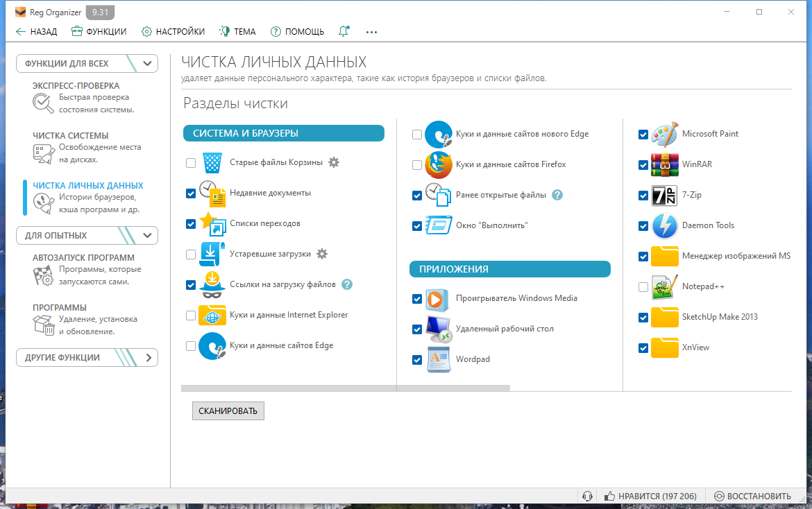Image resolution: width=812 pixels, height=509 pixels.
Task: Collapse the ФУНКЦИИ ДЛЯ ВСЕХ section
Action: [x=147, y=64]
